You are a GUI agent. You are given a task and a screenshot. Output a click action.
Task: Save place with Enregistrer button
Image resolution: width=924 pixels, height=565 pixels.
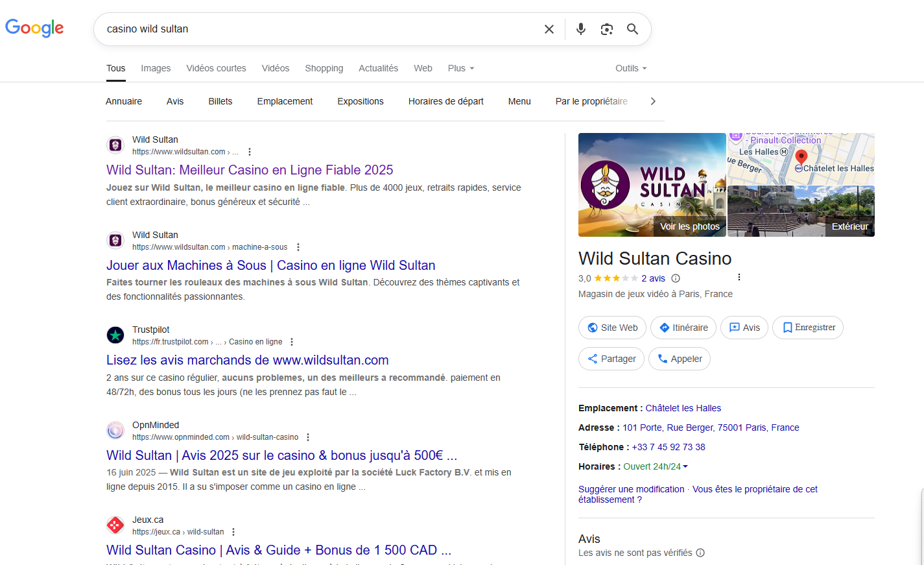tap(808, 328)
